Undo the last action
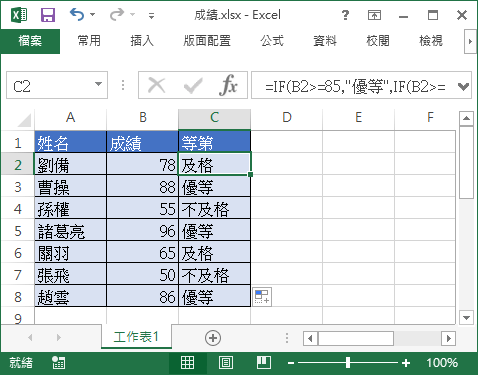Screen dimensions: 478x375 (77, 15)
